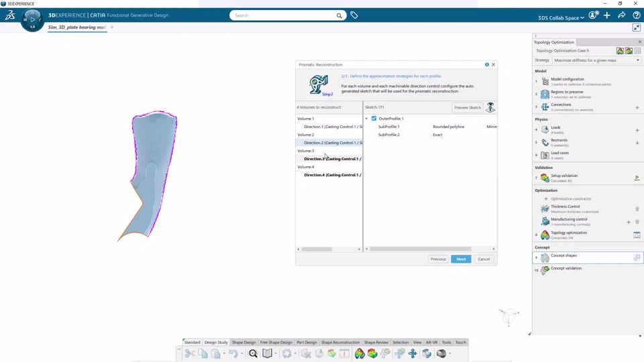Switch to the Shape Reconstruction tab

[340, 343]
